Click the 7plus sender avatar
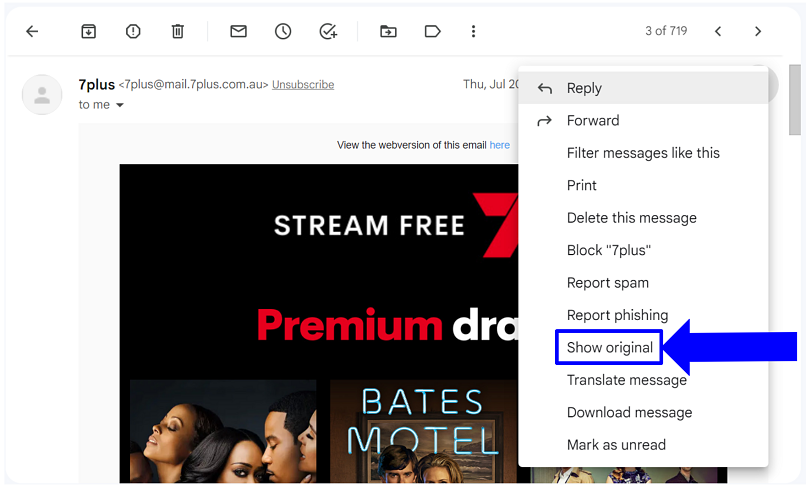 point(42,95)
